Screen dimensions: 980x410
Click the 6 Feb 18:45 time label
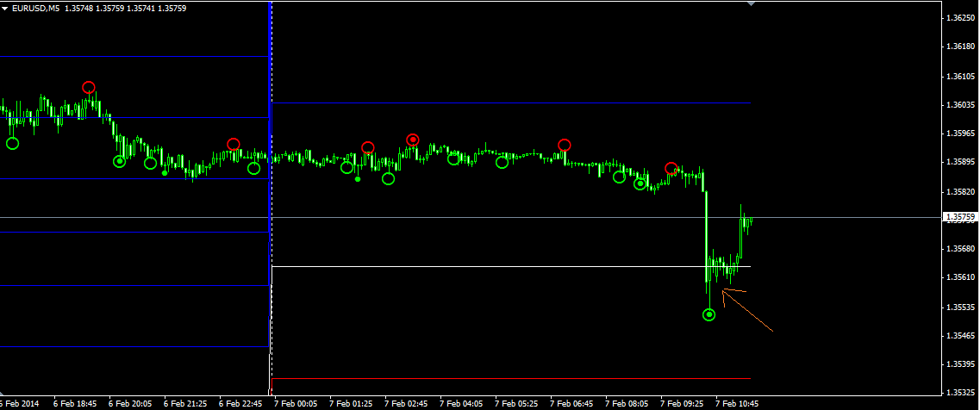point(74,402)
